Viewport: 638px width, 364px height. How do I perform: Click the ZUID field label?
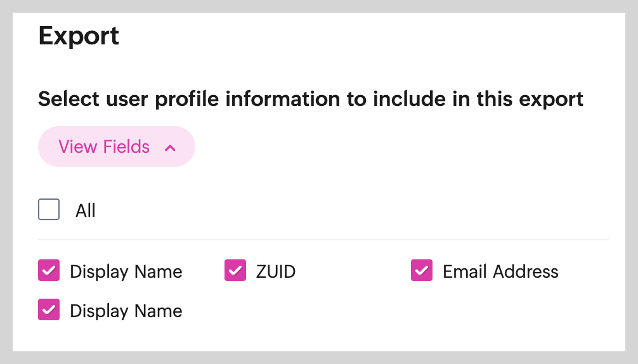click(276, 272)
